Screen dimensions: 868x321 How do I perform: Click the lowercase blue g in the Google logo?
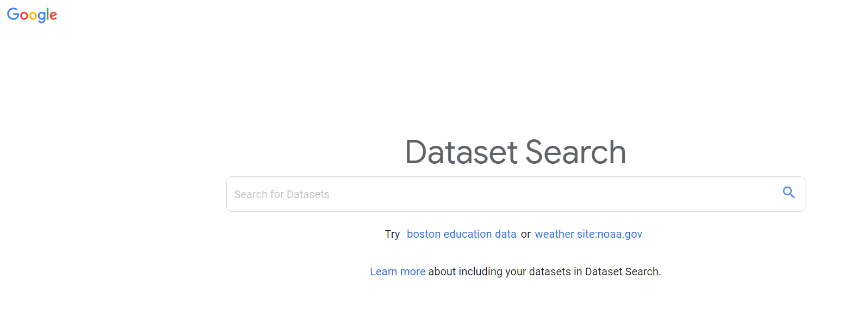pos(42,17)
